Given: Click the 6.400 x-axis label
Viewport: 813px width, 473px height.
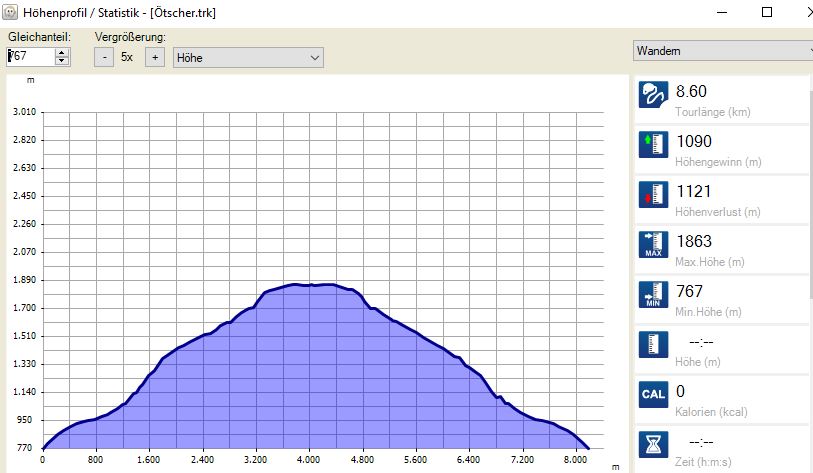Looking at the screenshot, I should pos(468,460).
